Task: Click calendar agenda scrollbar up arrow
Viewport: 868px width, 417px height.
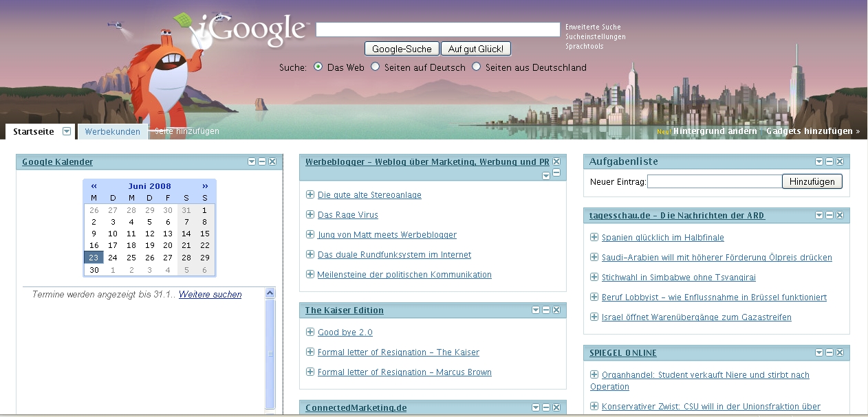Action: point(270,293)
